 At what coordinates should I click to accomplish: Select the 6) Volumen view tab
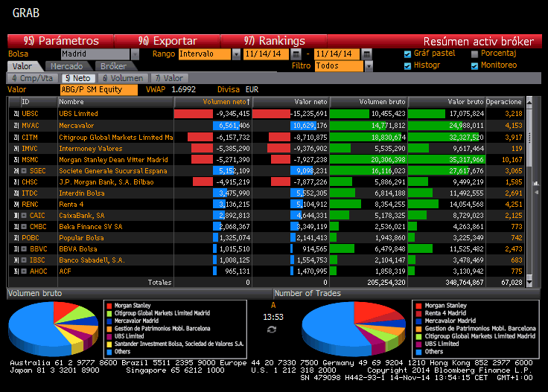(x=123, y=78)
